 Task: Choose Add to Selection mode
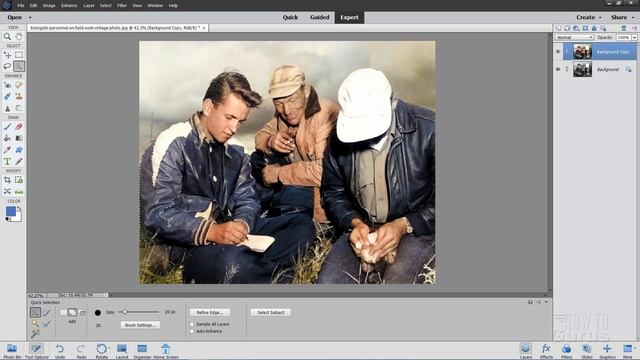(72, 312)
